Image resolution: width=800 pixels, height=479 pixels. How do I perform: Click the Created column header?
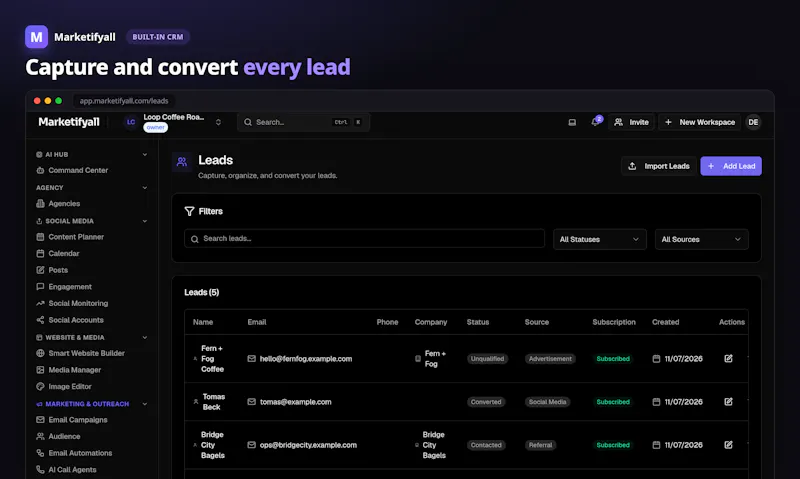665,322
